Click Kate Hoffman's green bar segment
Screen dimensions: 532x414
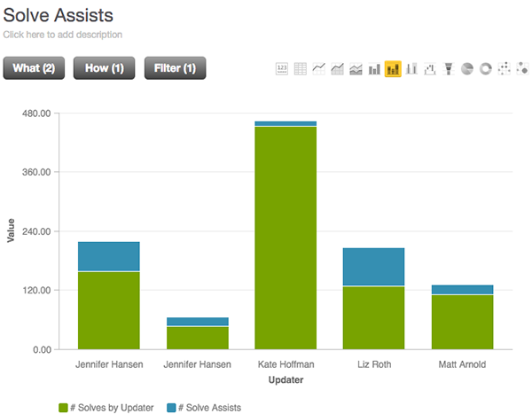[286, 238]
